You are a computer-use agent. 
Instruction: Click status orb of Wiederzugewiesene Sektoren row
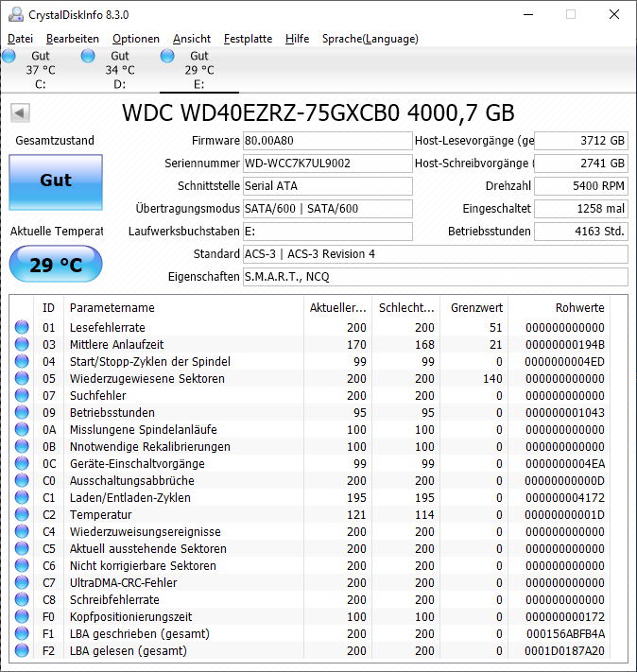[x=22, y=378]
